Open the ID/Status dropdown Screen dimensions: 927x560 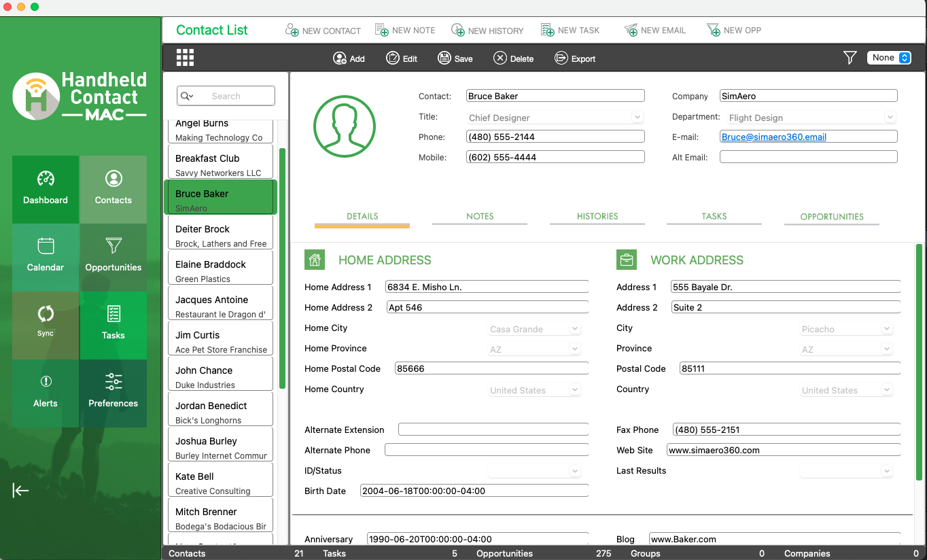(535, 471)
